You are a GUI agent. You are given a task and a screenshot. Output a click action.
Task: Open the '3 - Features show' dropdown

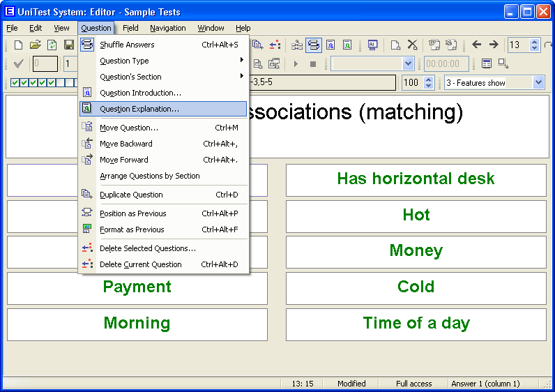538,82
